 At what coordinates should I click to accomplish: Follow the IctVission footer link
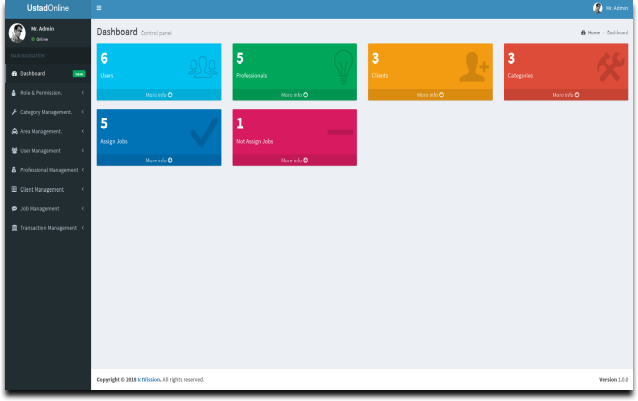pyautogui.click(x=149, y=379)
